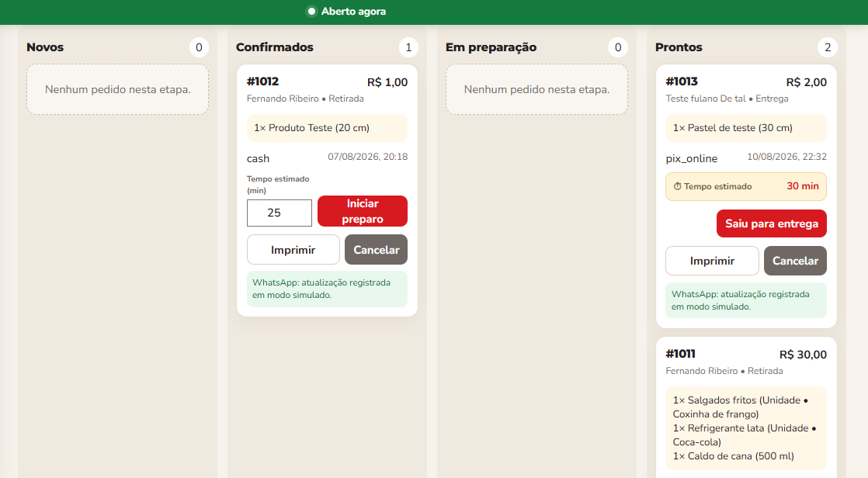This screenshot has height=478, width=868.
Task: Click the WhatsApp notice on order #1013
Action: (746, 300)
